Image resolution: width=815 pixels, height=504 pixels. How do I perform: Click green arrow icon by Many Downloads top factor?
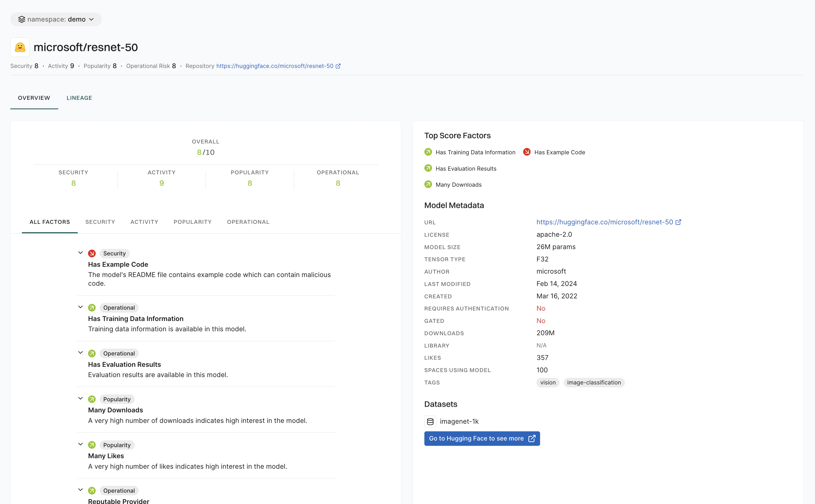[428, 184]
